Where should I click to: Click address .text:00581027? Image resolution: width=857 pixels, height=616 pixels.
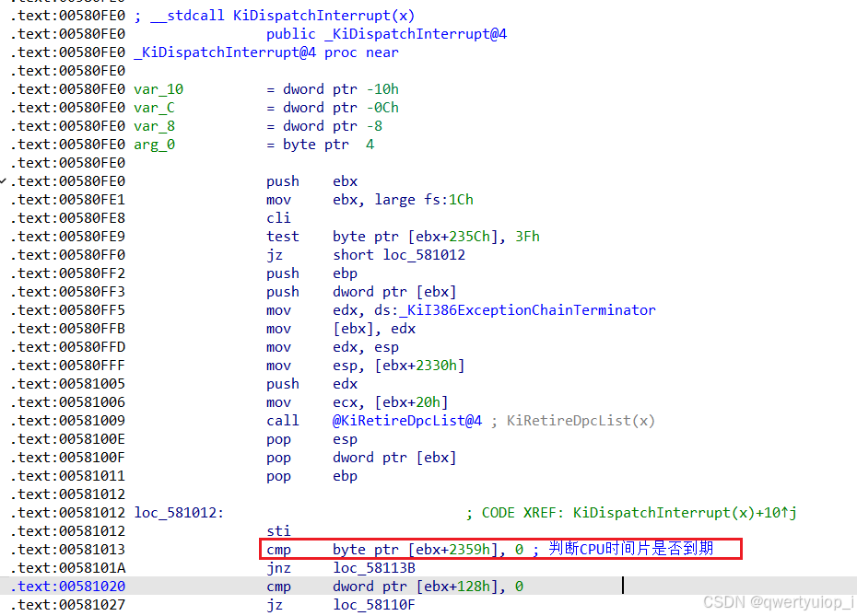pos(68,605)
